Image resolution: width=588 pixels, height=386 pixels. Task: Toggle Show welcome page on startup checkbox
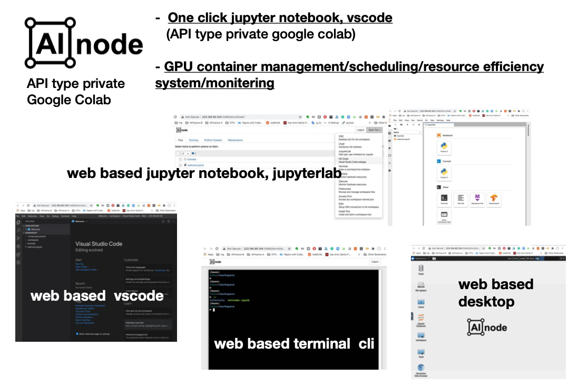[77, 333]
